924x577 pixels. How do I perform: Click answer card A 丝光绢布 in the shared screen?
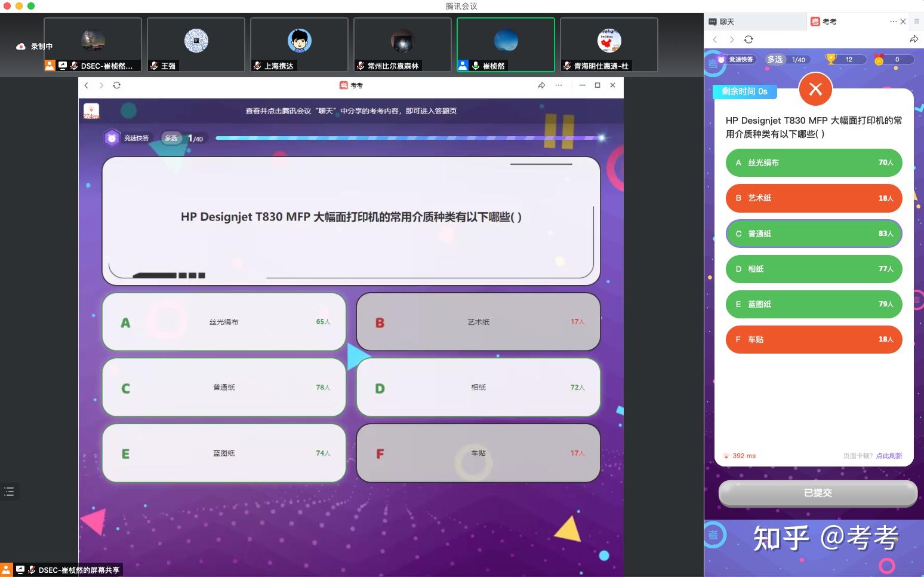pyautogui.click(x=224, y=322)
